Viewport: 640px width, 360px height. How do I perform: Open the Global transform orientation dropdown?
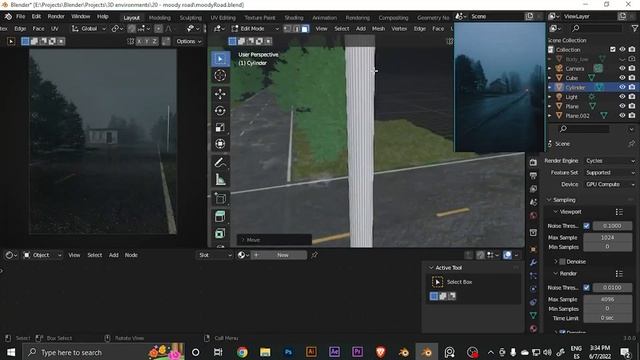tap(89, 29)
